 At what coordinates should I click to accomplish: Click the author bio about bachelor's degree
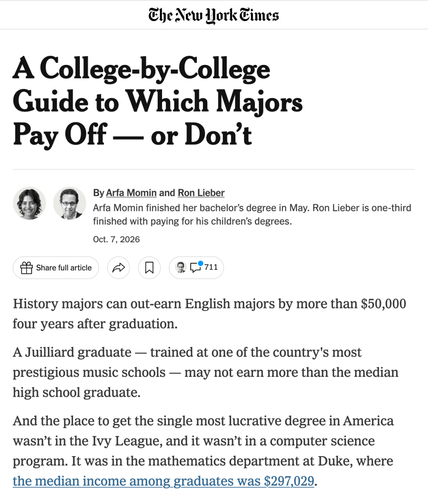click(252, 215)
